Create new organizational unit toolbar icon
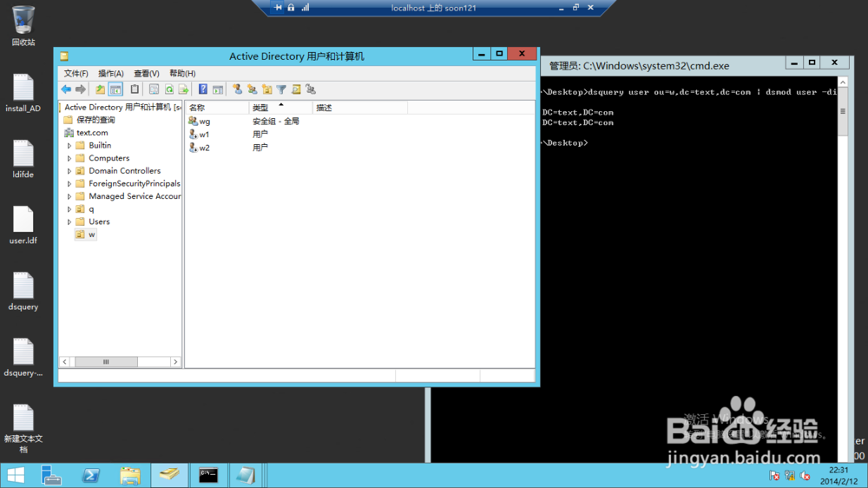The image size is (868, 488). (x=266, y=89)
